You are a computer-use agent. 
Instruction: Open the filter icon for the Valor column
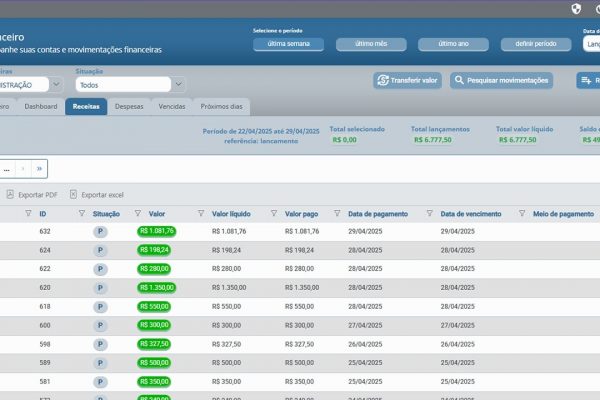138,213
